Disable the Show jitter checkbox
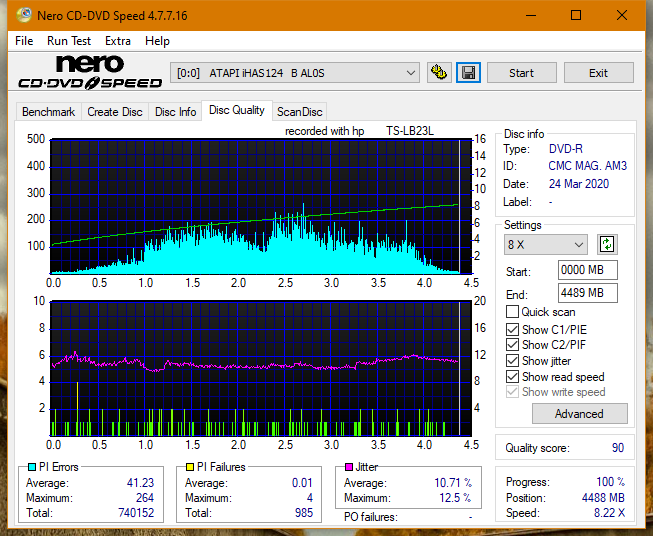Image resolution: width=653 pixels, height=536 pixels. pos(512,361)
